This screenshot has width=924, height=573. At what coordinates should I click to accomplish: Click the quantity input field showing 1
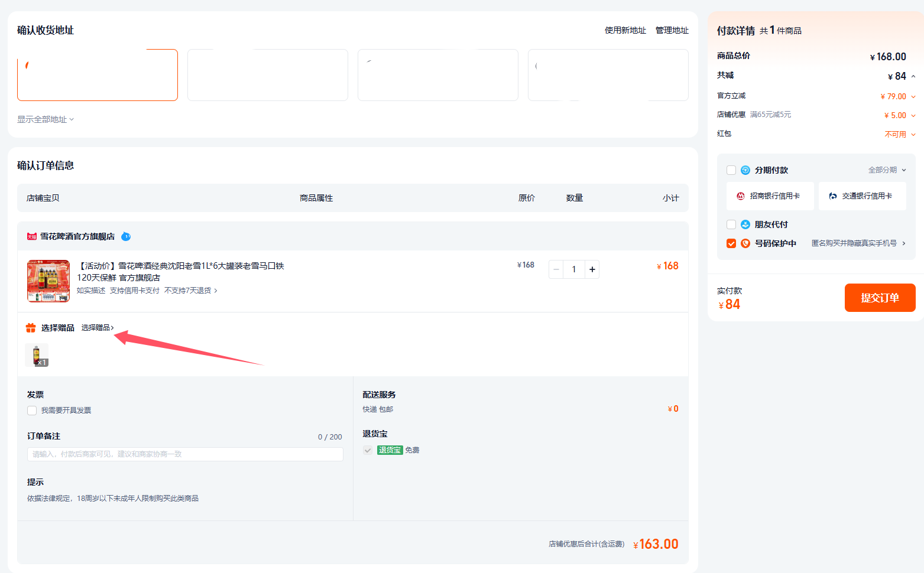[573, 269]
